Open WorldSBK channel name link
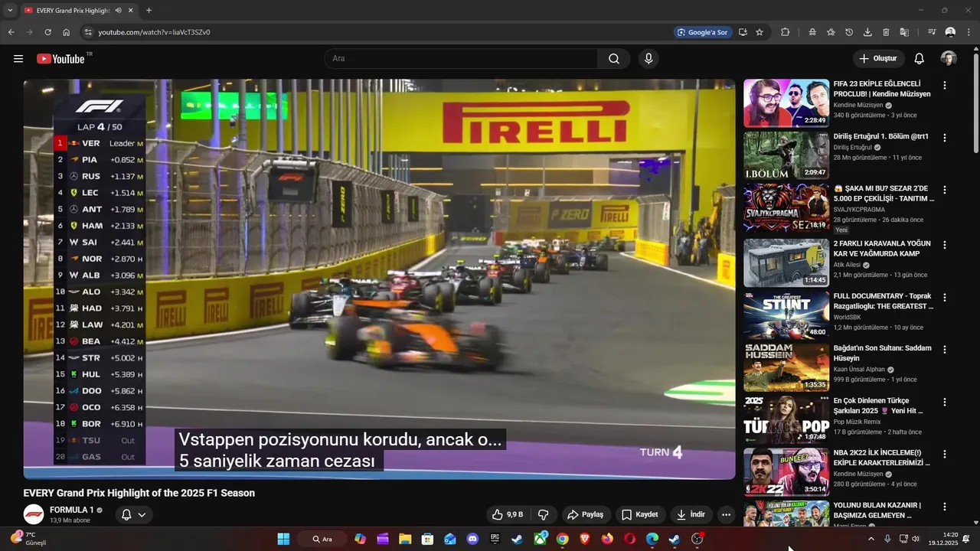The image size is (980, 551). [x=848, y=317]
